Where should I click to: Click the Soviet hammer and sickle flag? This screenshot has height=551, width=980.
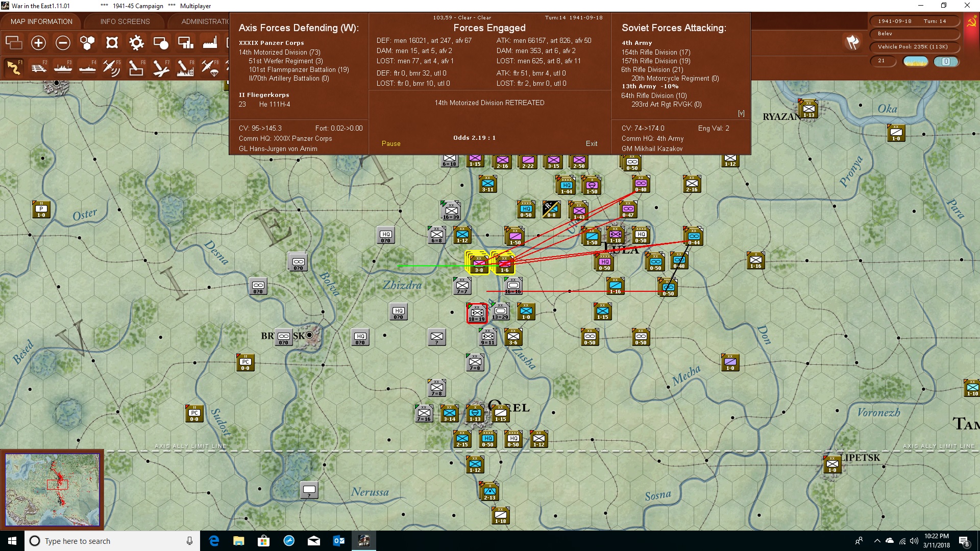click(x=971, y=22)
